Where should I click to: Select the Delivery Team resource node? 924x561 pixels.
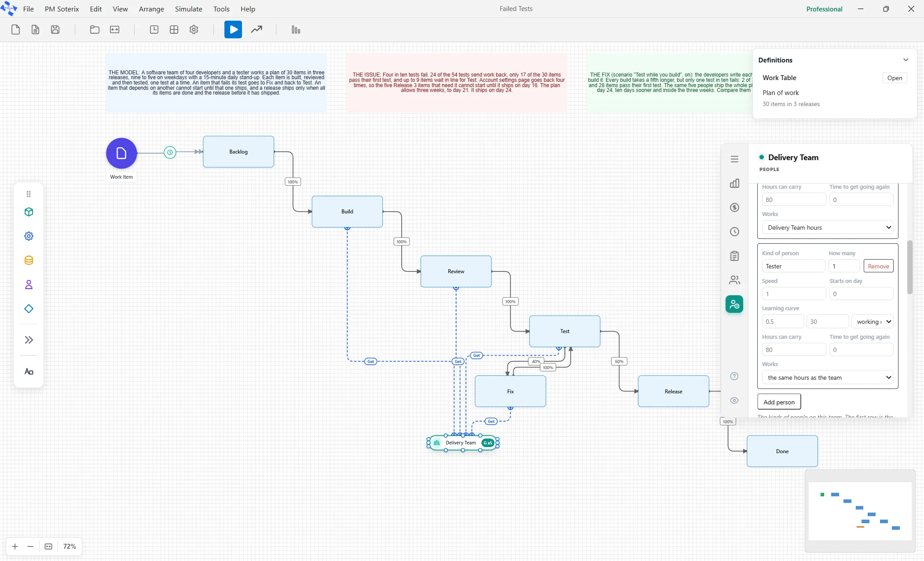(x=462, y=443)
